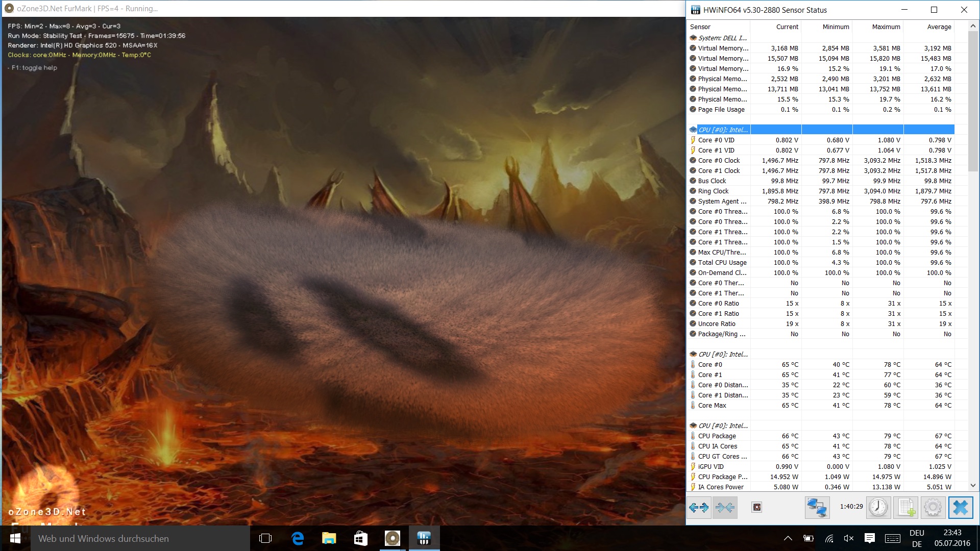Click the blue X close-sensors button

click(961, 507)
